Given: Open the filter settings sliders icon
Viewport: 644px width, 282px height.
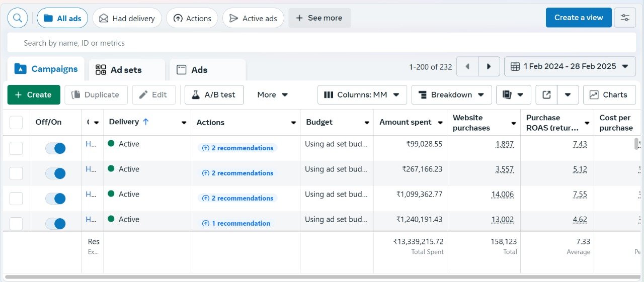Looking at the screenshot, I should point(625,18).
